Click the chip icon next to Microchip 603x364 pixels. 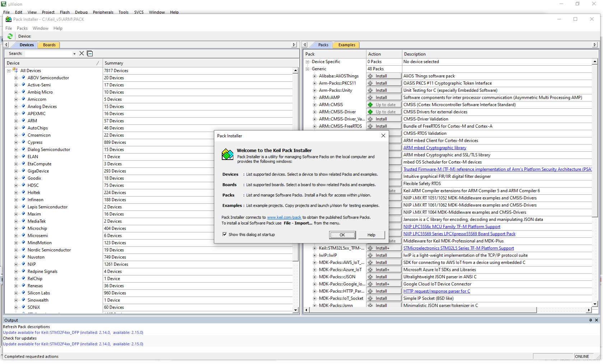[23, 228]
